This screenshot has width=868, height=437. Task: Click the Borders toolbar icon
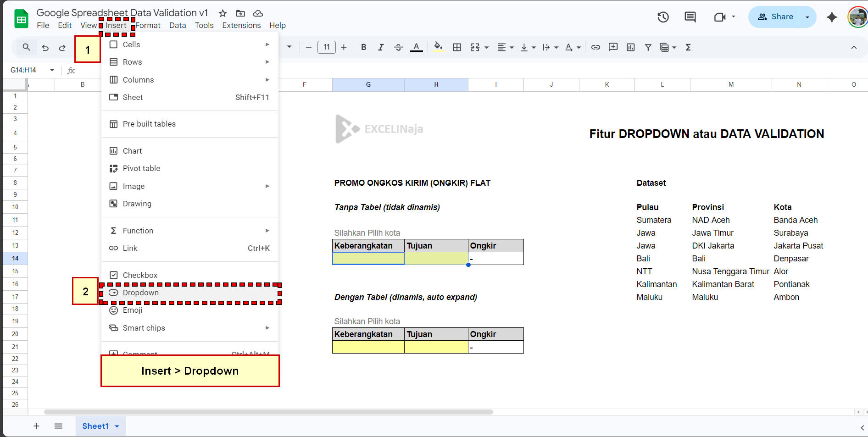pyautogui.click(x=457, y=47)
